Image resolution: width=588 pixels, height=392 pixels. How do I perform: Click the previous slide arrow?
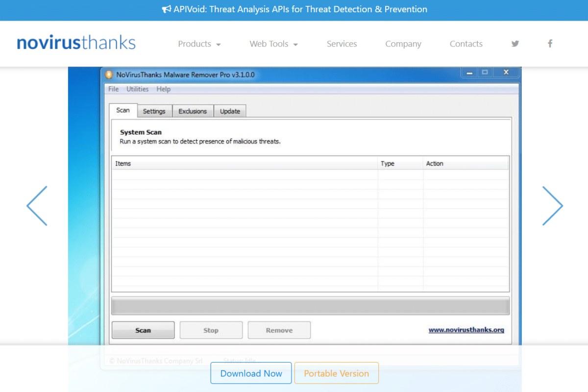[x=37, y=206]
